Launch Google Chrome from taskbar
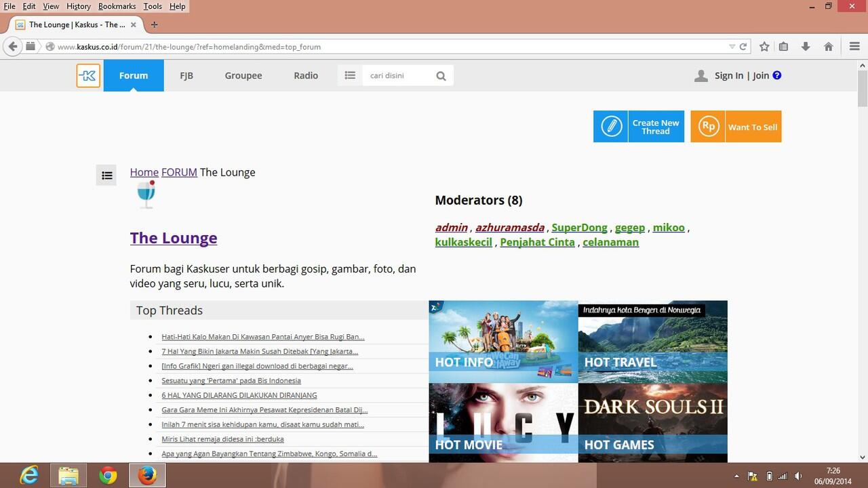 (108, 476)
